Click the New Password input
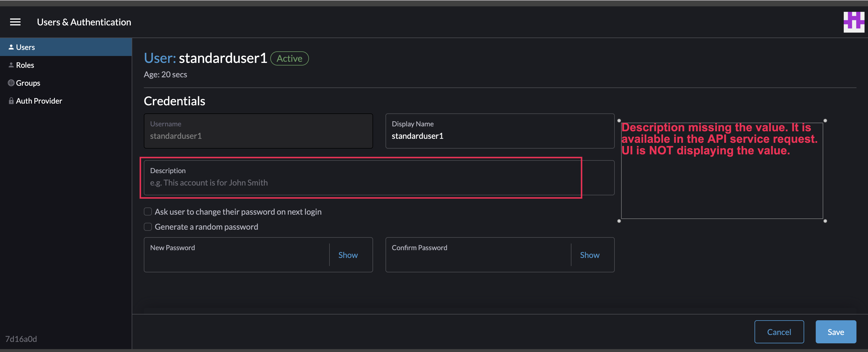 pyautogui.click(x=236, y=255)
